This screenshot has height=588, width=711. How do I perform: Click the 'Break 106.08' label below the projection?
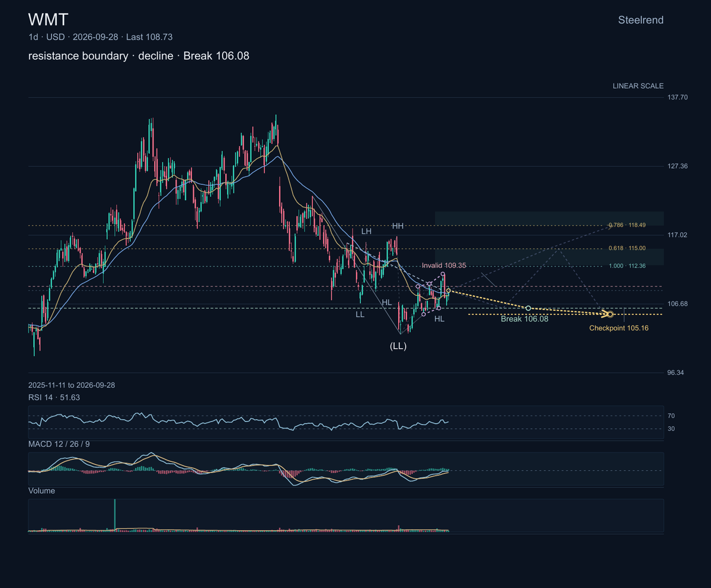524,319
